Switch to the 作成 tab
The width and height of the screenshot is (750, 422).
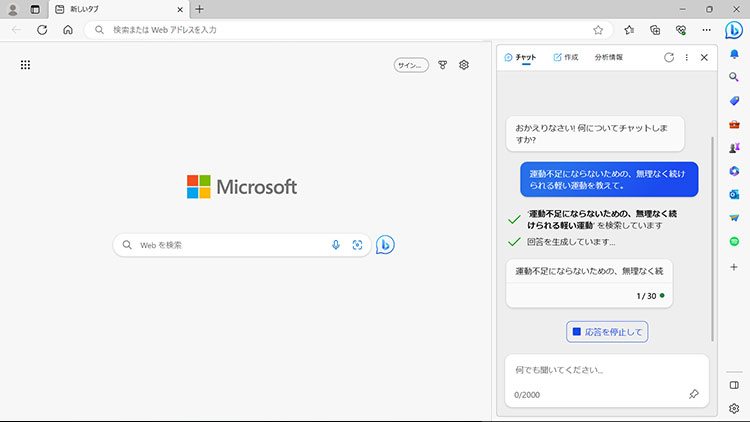[566, 57]
